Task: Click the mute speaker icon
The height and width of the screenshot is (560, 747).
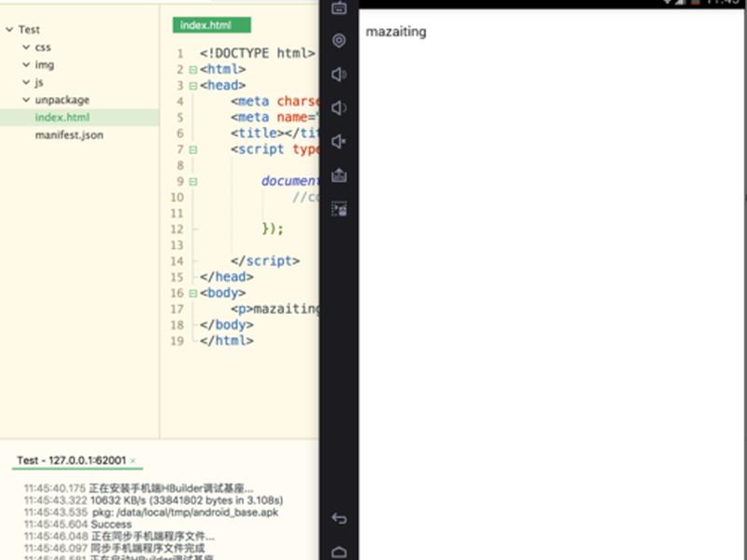Action: point(339,142)
